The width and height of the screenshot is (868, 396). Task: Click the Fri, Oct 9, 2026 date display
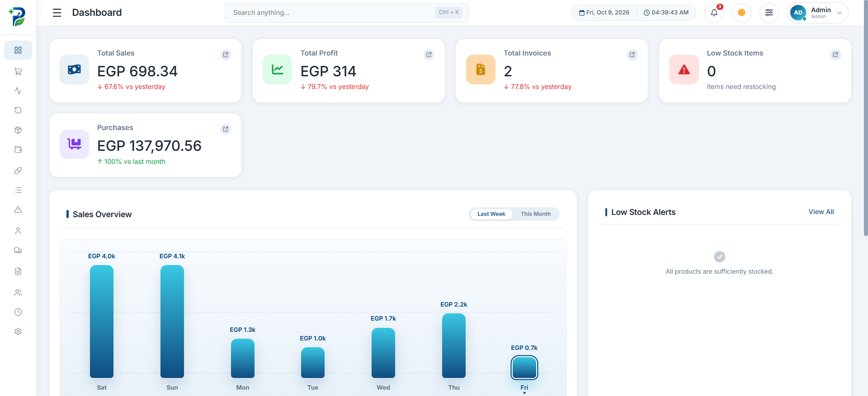pyautogui.click(x=604, y=13)
